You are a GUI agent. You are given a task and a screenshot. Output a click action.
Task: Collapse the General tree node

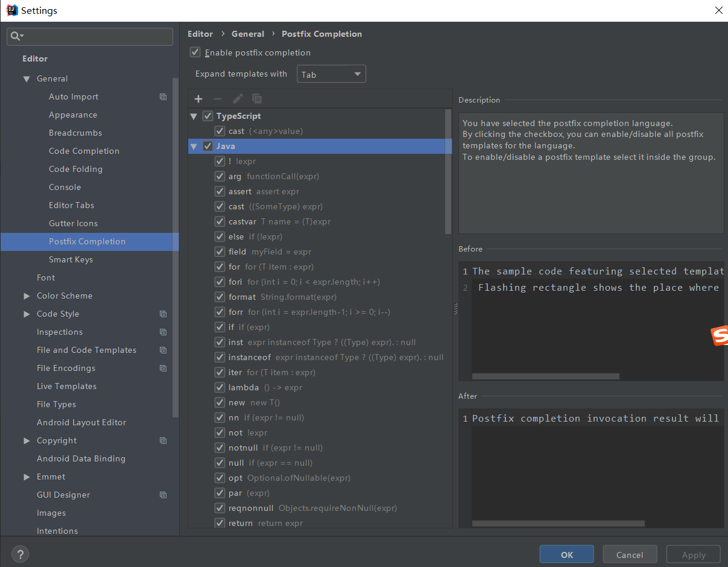coord(27,78)
